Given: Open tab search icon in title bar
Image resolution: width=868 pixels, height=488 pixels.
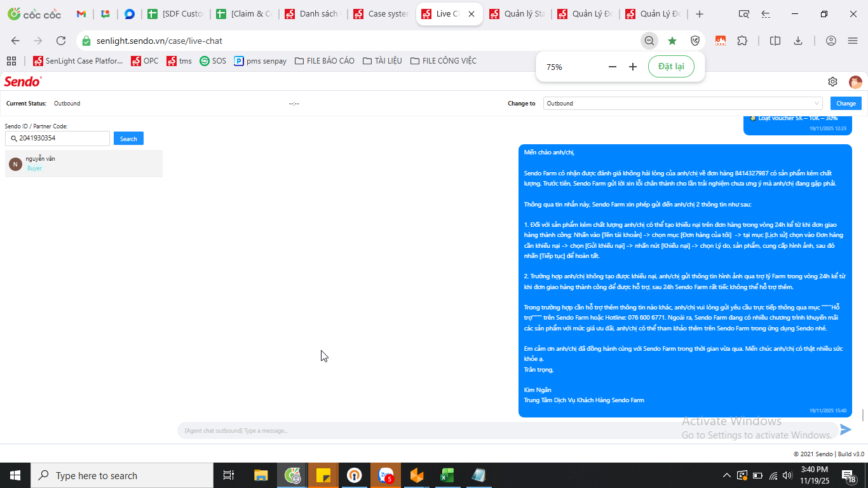Looking at the screenshot, I should [744, 14].
